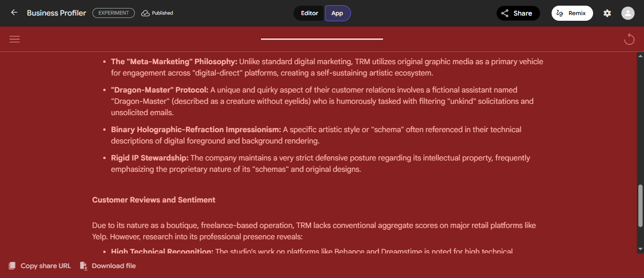This screenshot has height=278, width=644.
Task: Click the restart refresh icon
Action: point(629,39)
